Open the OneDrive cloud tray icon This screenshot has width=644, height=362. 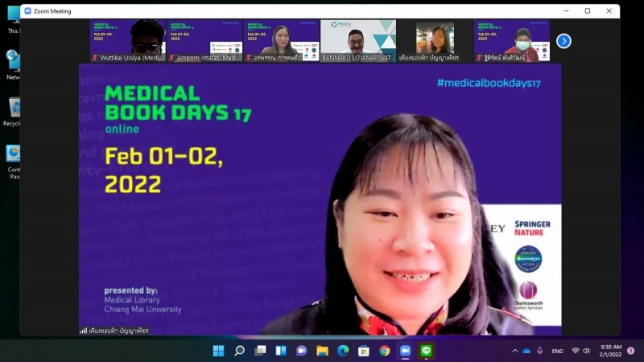(x=526, y=351)
